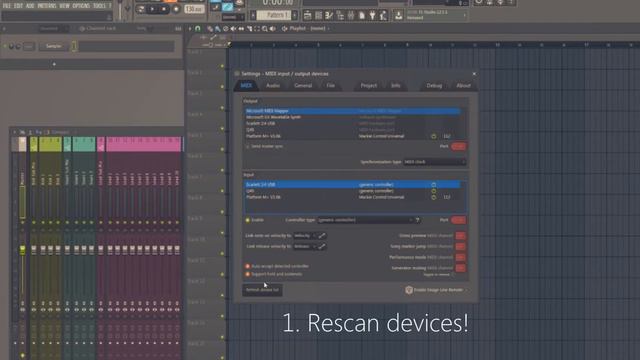Open the Controller type dropdown
The image size is (640, 360).
pyautogui.click(x=365, y=220)
